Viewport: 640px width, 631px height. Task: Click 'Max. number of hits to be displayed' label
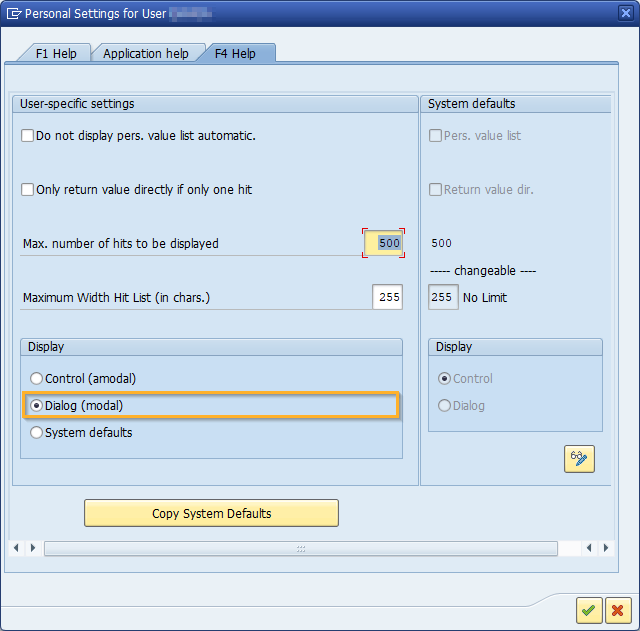click(x=121, y=244)
